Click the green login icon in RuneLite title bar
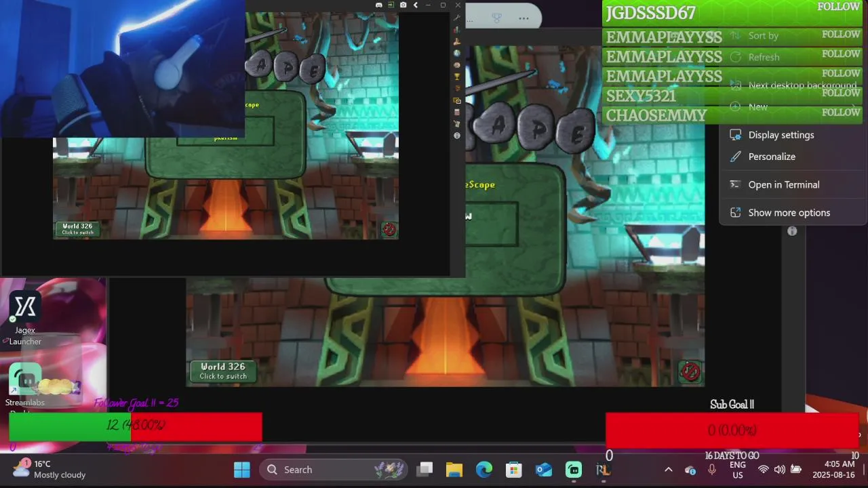 pos(391,5)
